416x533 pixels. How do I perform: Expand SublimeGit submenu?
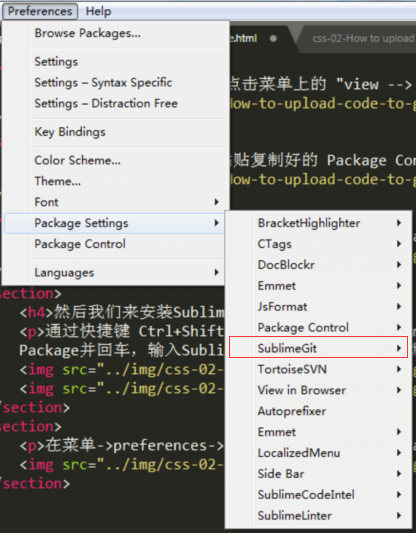(318, 348)
